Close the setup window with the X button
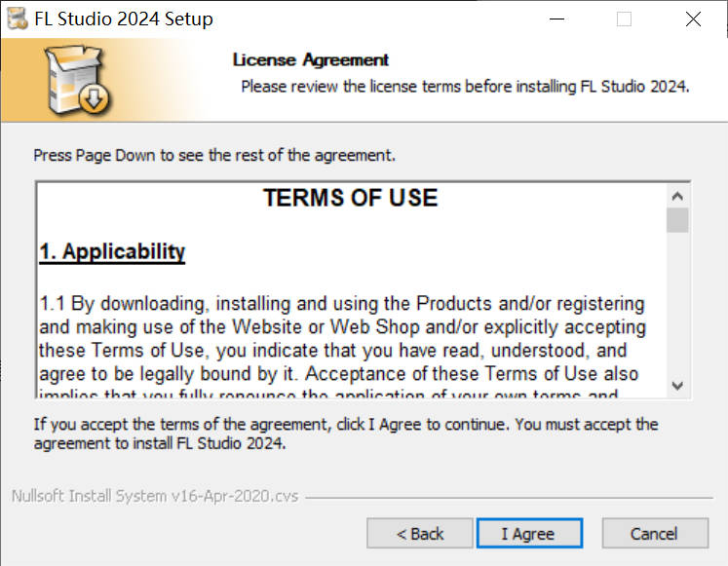Image resolution: width=728 pixels, height=566 pixels. point(693,19)
